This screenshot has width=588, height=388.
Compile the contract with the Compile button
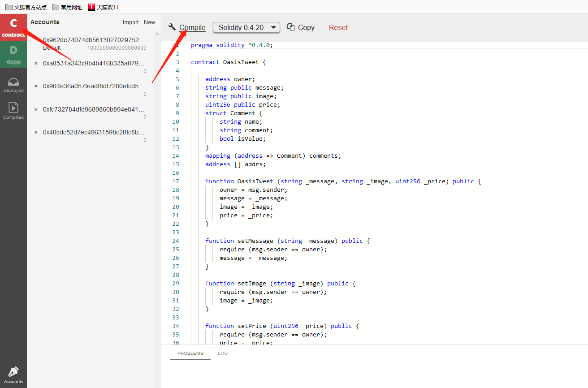[x=187, y=27]
